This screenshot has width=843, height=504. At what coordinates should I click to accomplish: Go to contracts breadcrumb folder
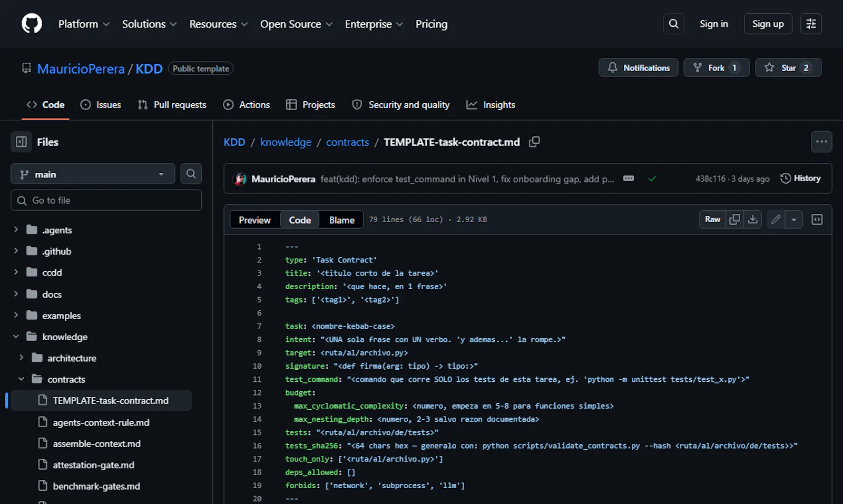(x=347, y=142)
